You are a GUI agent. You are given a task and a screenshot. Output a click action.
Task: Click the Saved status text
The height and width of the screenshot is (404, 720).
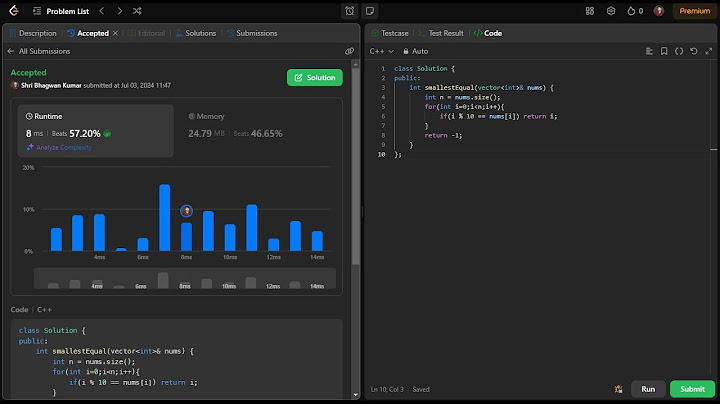coord(421,389)
